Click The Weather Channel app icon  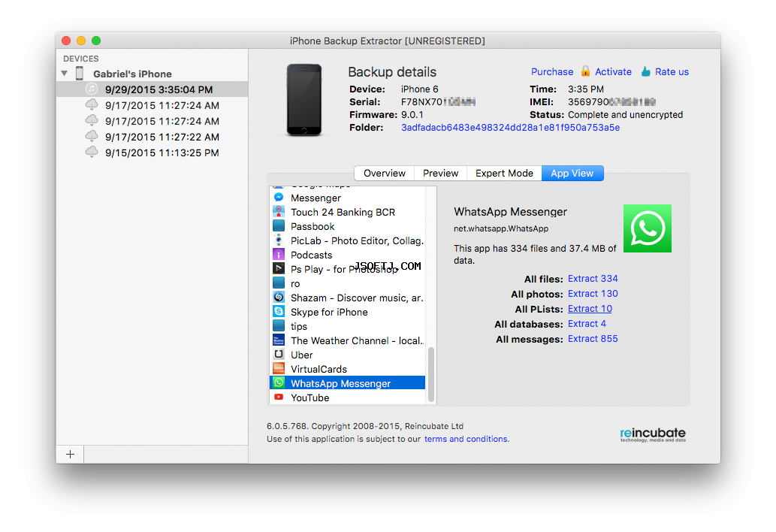(x=279, y=340)
